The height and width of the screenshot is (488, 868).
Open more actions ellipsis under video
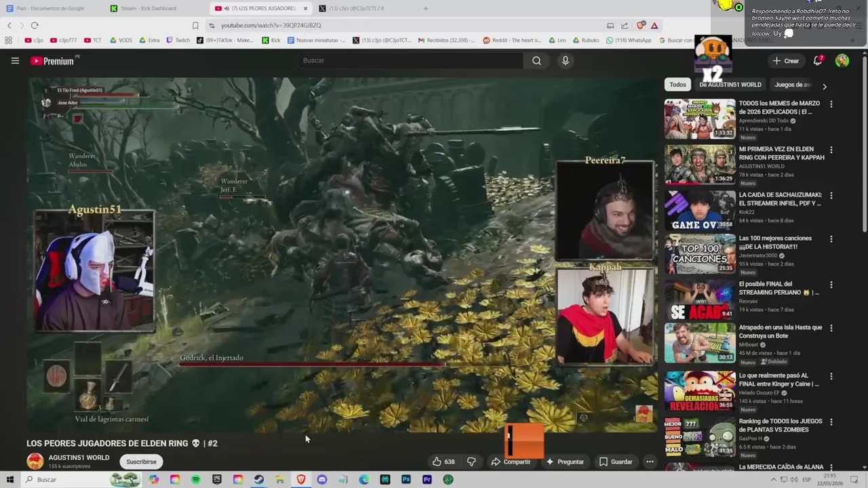pos(650,462)
